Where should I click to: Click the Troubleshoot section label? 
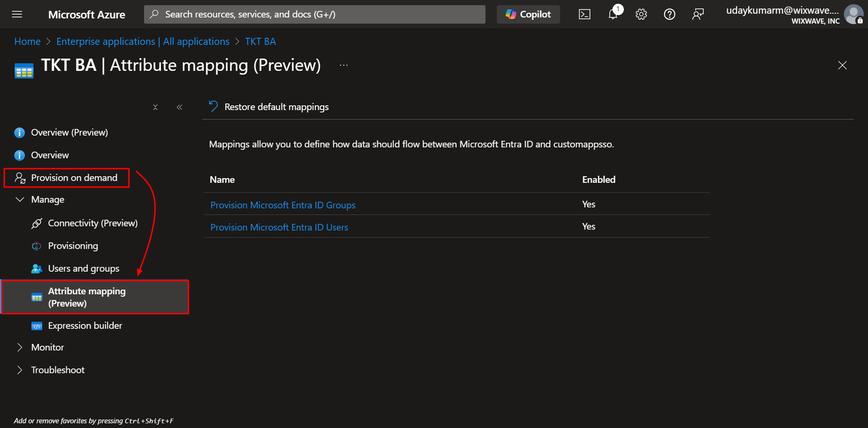pyautogui.click(x=58, y=370)
